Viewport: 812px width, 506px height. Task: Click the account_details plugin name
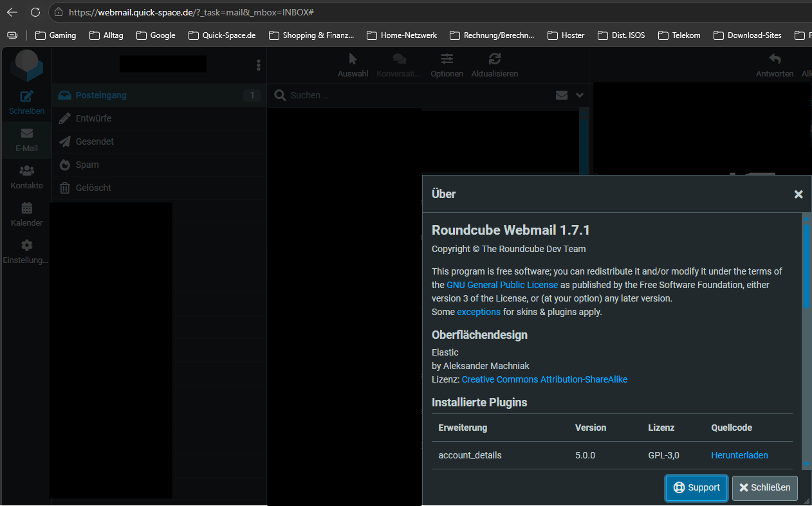(x=470, y=455)
